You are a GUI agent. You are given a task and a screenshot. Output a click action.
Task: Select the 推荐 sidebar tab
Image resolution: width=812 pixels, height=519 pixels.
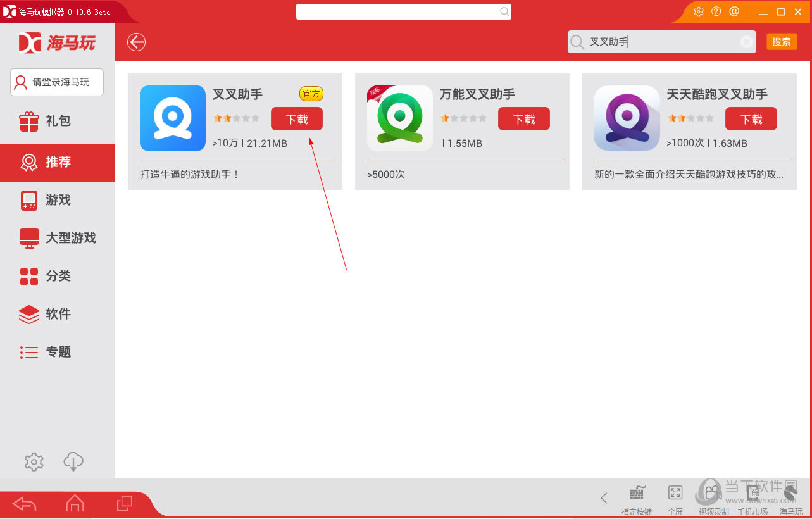pos(58,162)
